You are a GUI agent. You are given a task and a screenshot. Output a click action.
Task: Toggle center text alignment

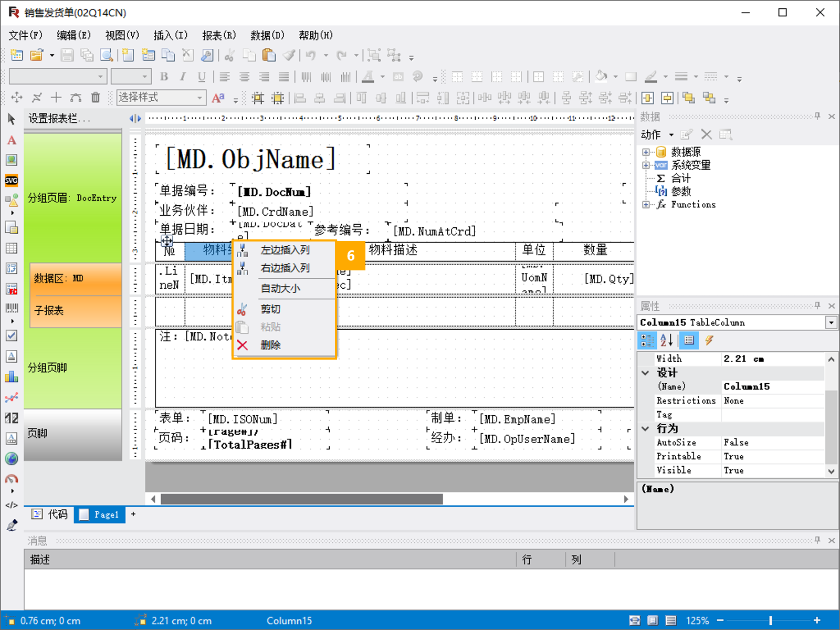[244, 77]
